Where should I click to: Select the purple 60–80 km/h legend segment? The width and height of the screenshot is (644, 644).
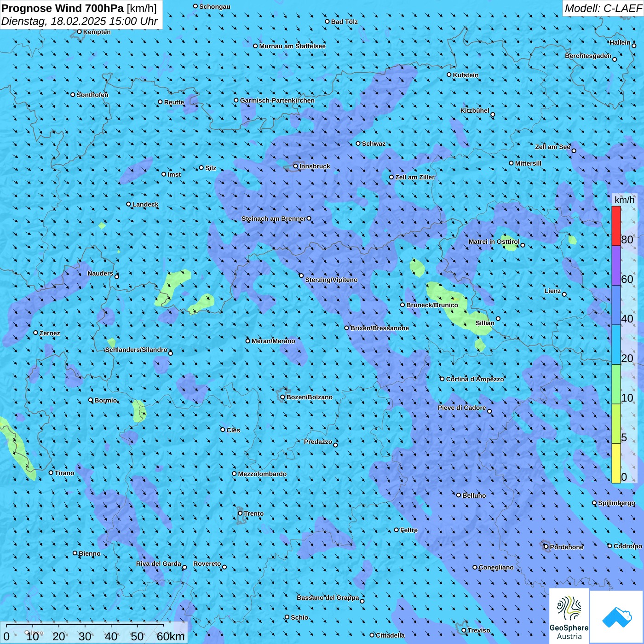(x=616, y=266)
